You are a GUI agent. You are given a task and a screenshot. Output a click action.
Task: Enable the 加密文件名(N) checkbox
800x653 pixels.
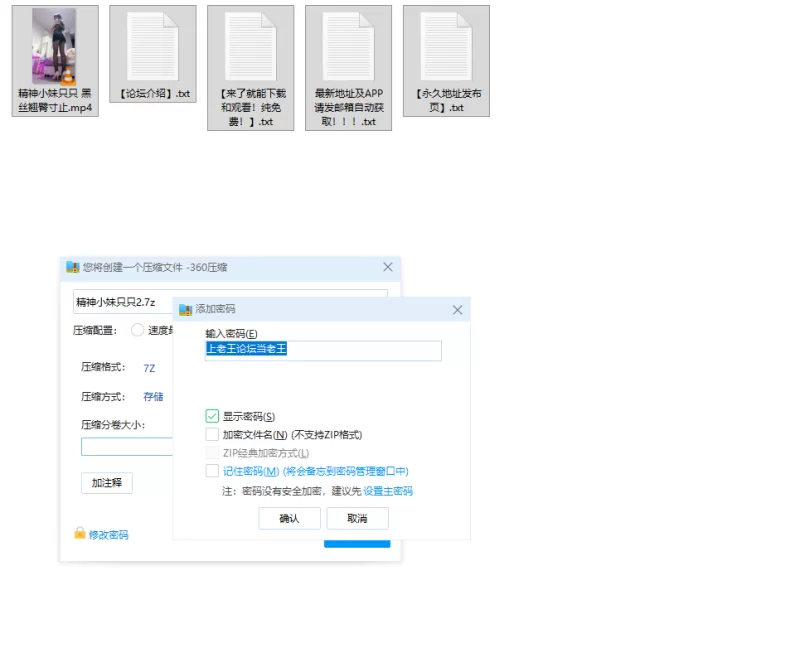pyautogui.click(x=212, y=435)
